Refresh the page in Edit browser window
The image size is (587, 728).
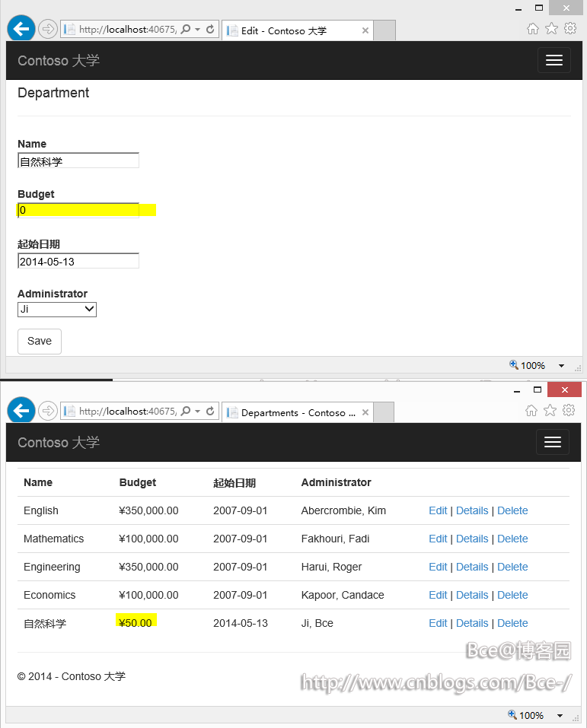pyautogui.click(x=210, y=29)
